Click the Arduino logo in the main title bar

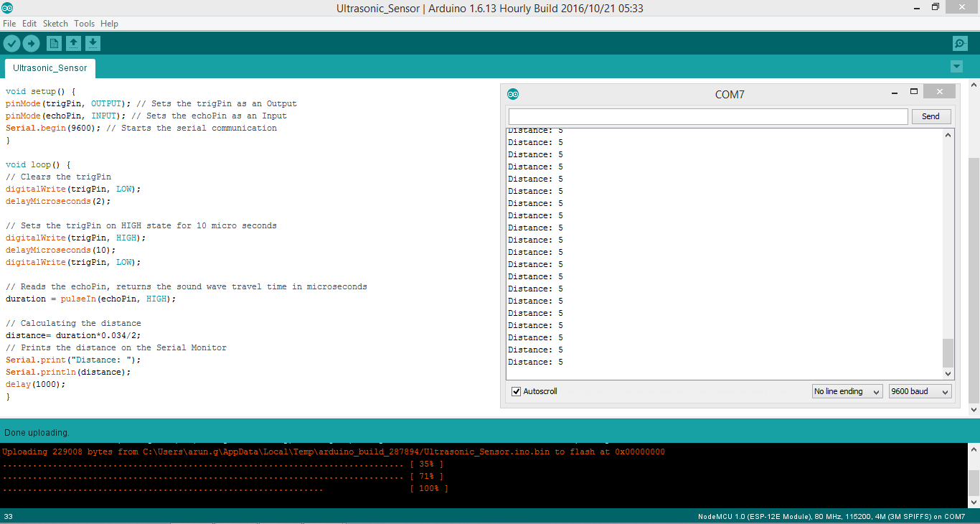pos(7,7)
